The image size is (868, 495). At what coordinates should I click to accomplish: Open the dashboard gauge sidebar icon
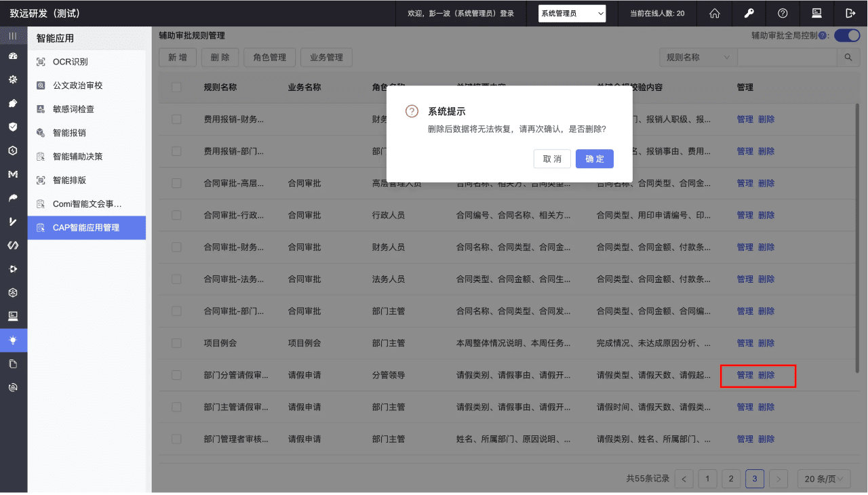[13, 56]
